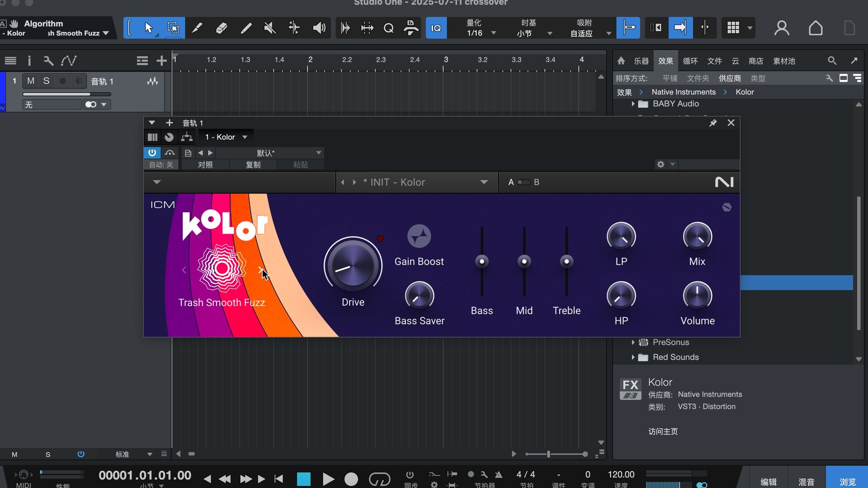868x488 pixels.
Task: Select the Range tool
Action: point(173,28)
